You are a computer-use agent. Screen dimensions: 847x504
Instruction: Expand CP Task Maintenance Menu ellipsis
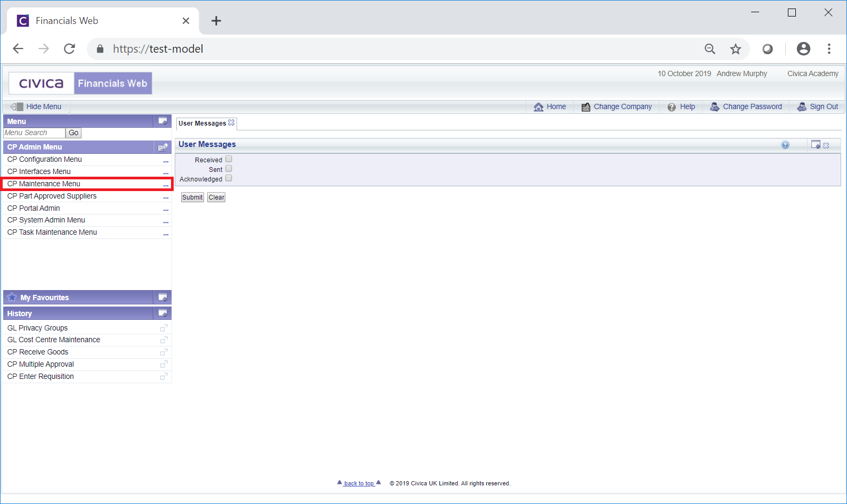pyautogui.click(x=166, y=234)
